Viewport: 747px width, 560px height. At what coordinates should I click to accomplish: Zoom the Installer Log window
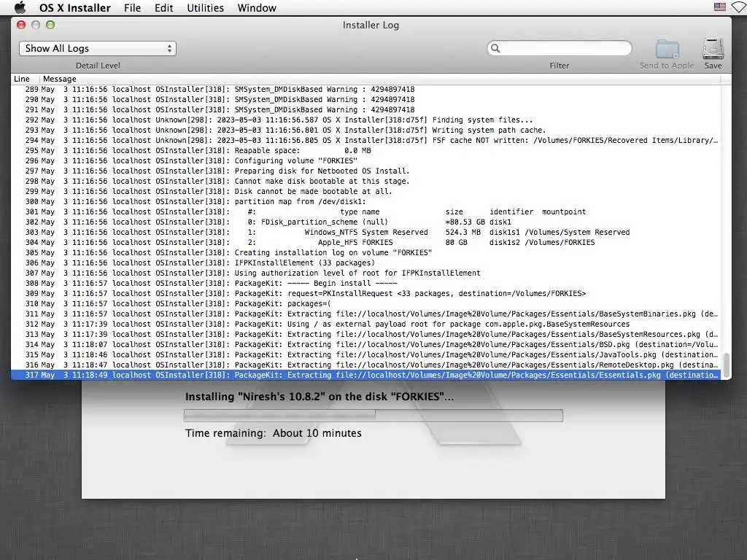pyautogui.click(x=50, y=25)
